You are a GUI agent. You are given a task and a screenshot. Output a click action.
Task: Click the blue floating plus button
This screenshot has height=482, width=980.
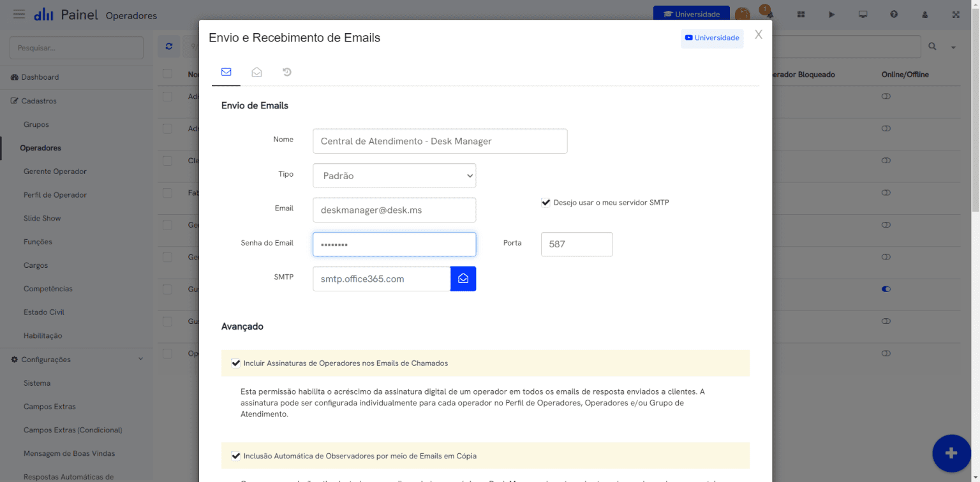(951, 453)
